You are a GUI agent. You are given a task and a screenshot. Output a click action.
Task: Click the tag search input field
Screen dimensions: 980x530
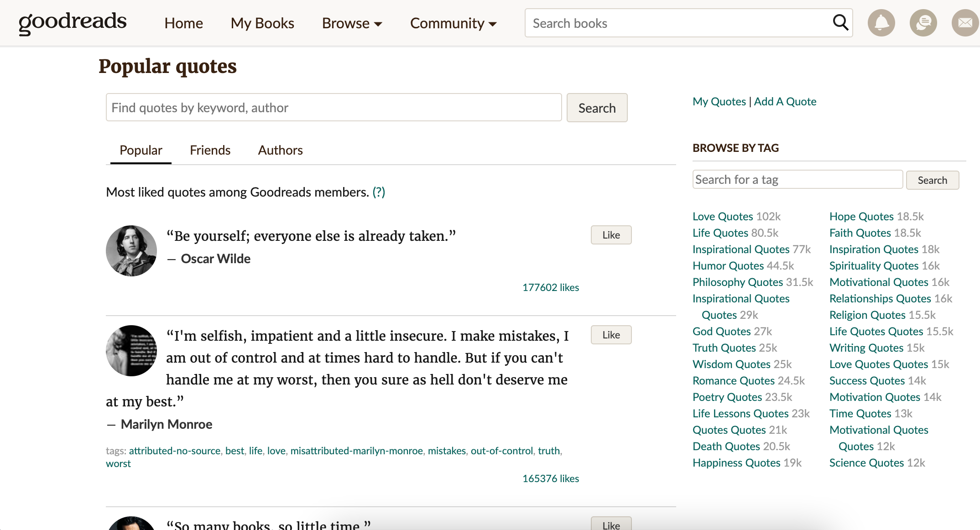click(x=797, y=179)
